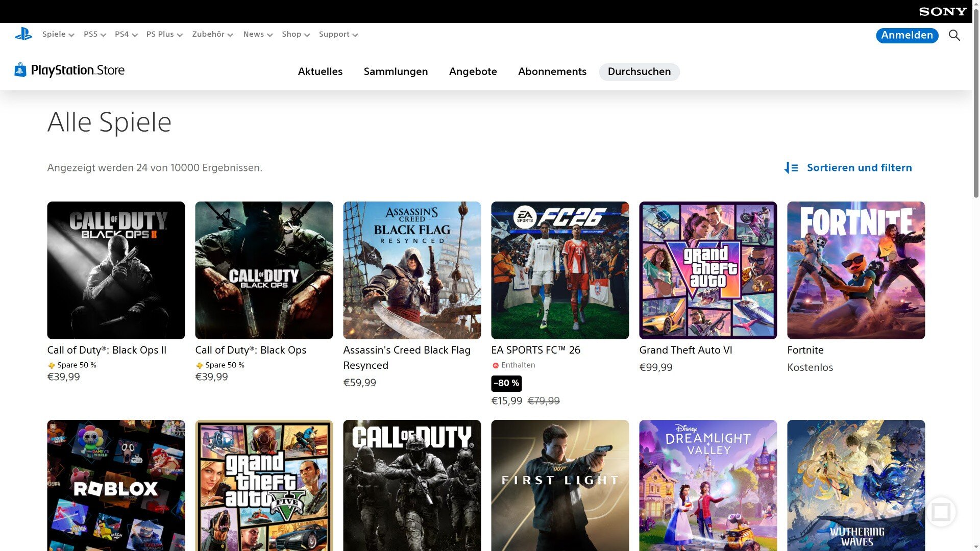
Task: Select the Abonnements tab
Action: tap(552, 72)
